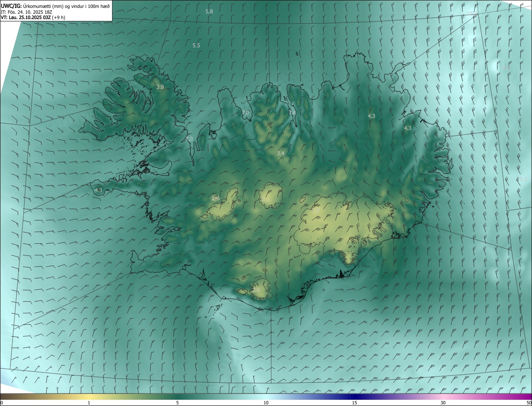This screenshot has width=532, height=406.
Task: Click the color scale tick label 1
Action: coord(89,403)
